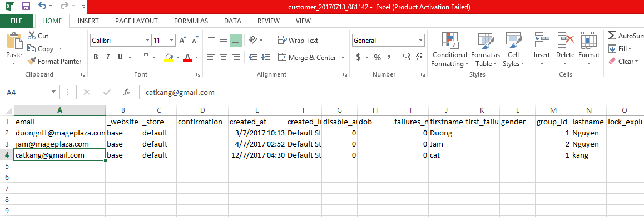The width and height of the screenshot is (644, 217).
Task: Cut the selection with the scissors icon
Action: click(32, 36)
